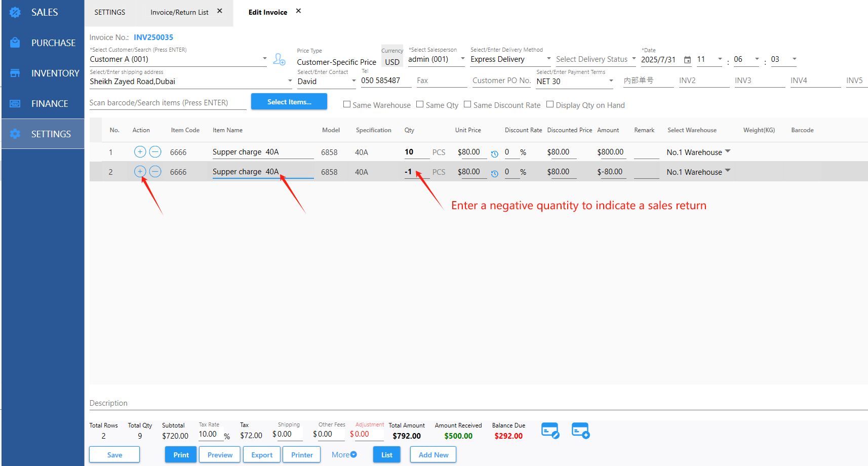Tick the Same Qty checkbox
The width and height of the screenshot is (868, 466).
click(x=420, y=104)
